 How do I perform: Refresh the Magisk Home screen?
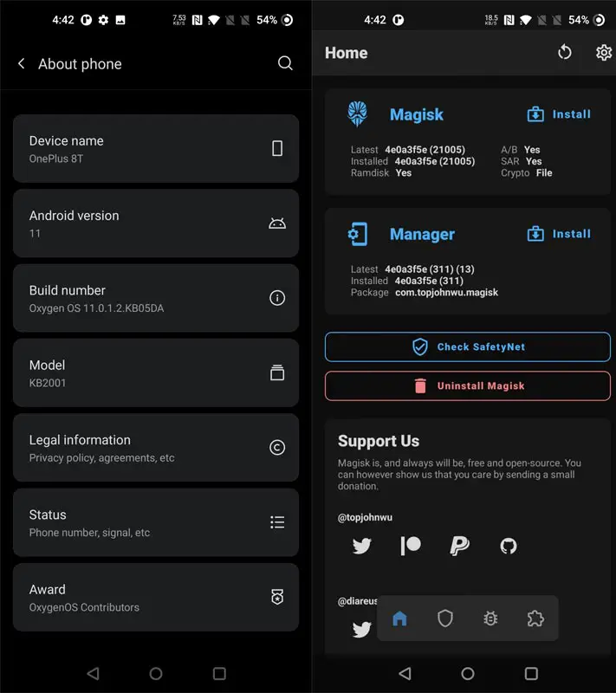tap(564, 52)
